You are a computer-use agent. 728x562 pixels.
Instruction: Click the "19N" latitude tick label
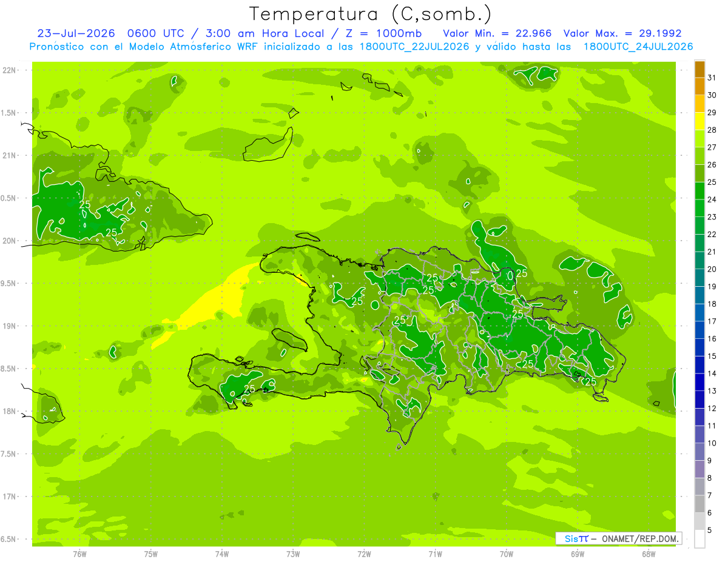coord(9,326)
